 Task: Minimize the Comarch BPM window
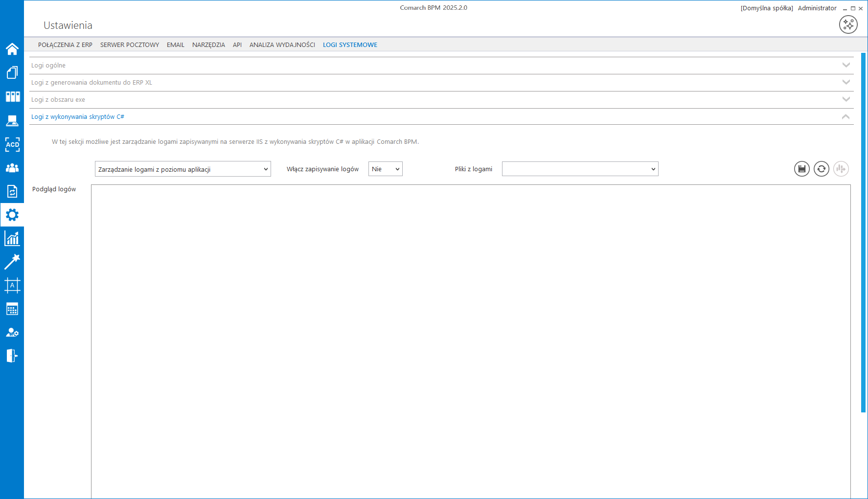tap(845, 8)
